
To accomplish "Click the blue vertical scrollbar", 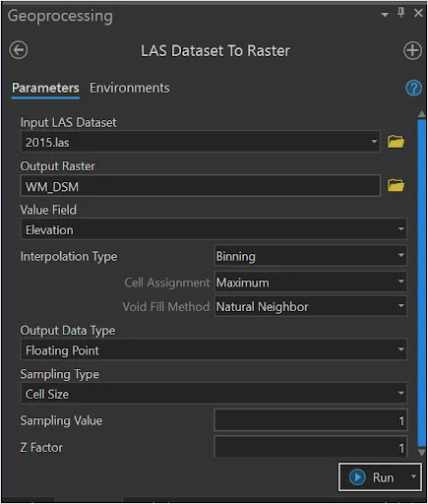I will (421, 283).
